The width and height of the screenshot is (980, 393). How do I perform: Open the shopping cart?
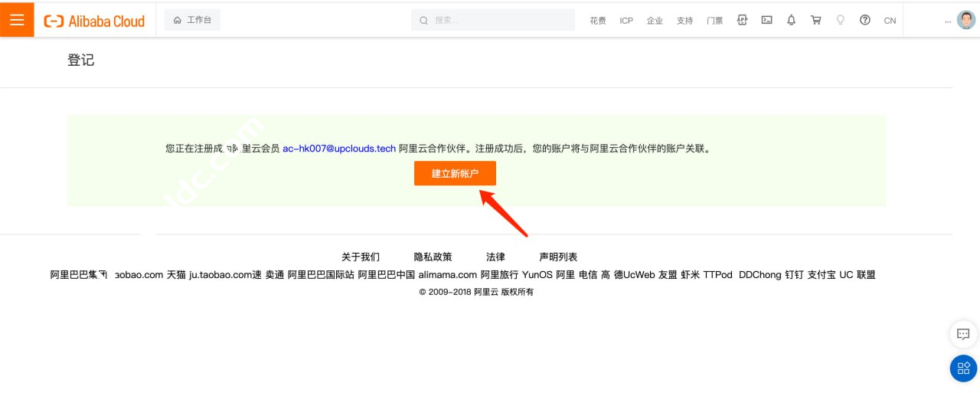[x=815, y=20]
